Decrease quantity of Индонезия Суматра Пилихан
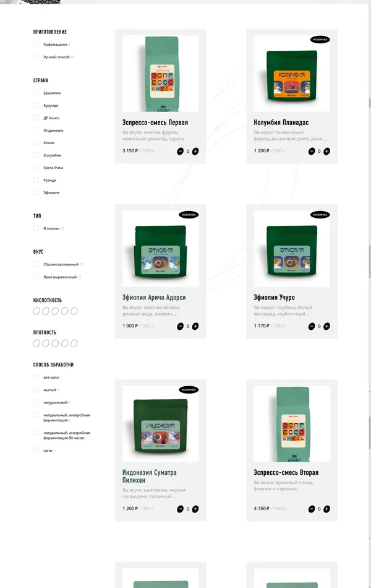 pos(180,509)
